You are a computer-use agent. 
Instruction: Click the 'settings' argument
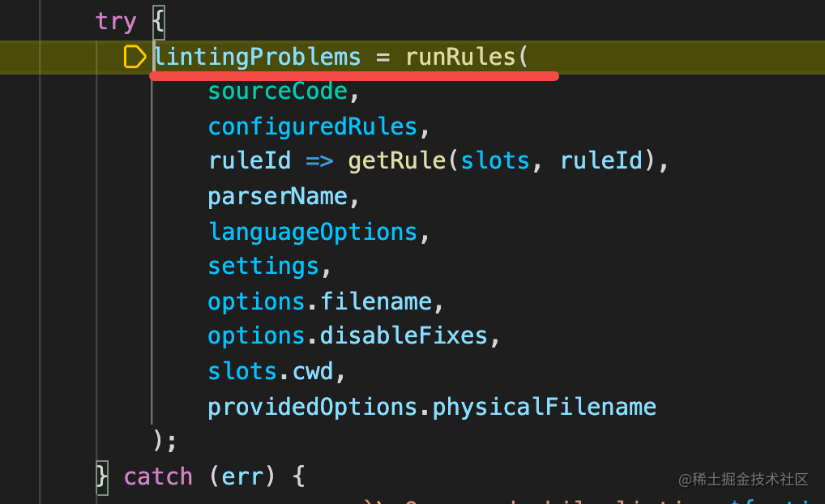coord(263,267)
